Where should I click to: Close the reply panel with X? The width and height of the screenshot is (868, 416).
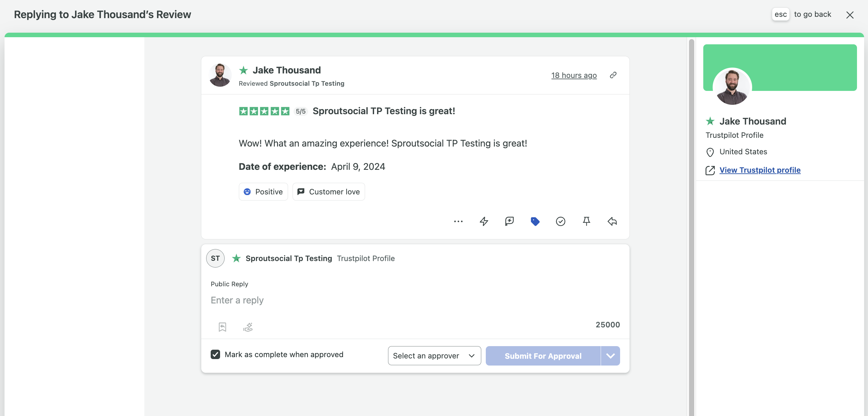[x=850, y=15]
